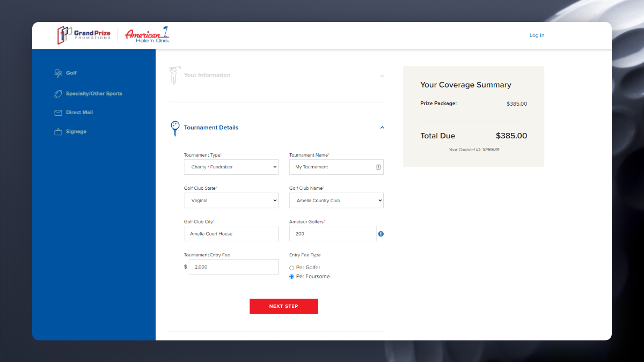Viewport: 644px width, 362px height.
Task: Open Specialty/Other Sports in the sidebar
Action: (x=94, y=94)
